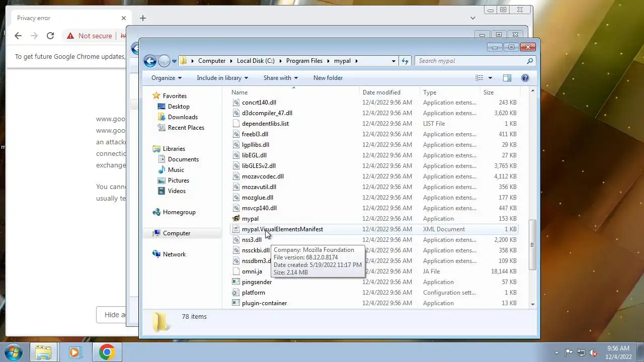Open the address bar history dropdown
This screenshot has height=362, width=644.
point(393,61)
